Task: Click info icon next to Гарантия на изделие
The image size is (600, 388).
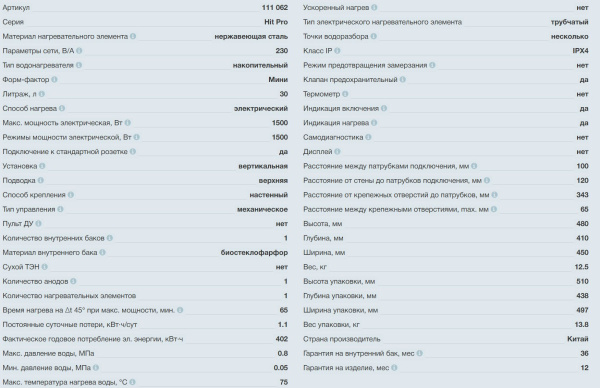Action: tap(394, 368)
